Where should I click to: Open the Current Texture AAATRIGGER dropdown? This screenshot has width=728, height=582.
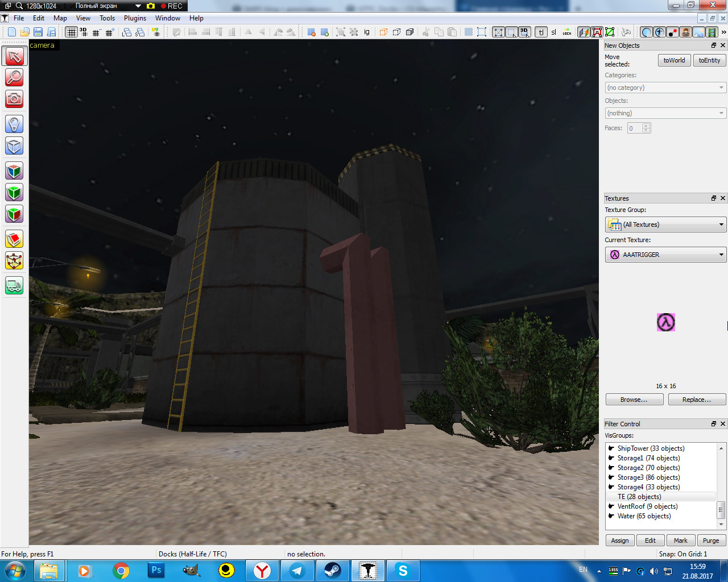tap(665, 255)
